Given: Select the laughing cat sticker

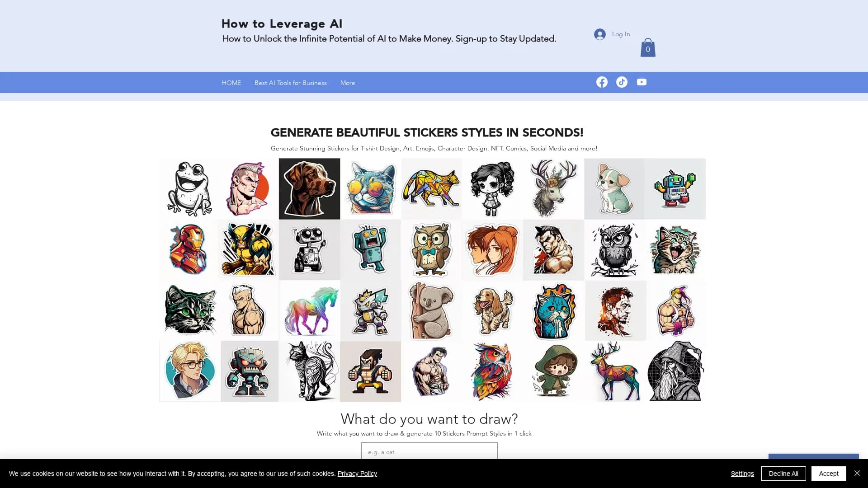Looking at the screenshot, I should click(x=675, y=250).
